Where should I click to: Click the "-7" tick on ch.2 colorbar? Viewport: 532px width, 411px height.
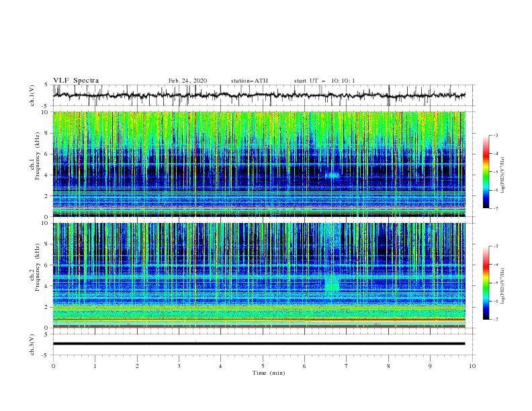(496, 320)
